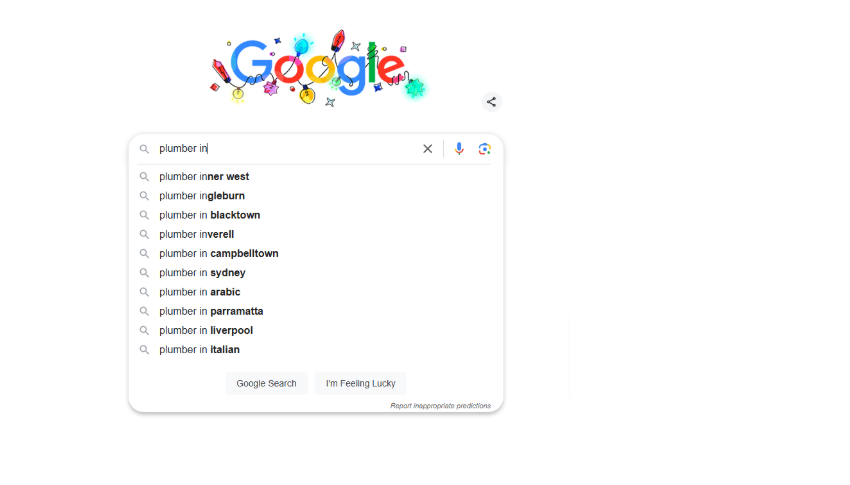Select 'plumber in liverpool' suggestion
The height and width of the screenshot is (485, 850).
[206, 330]
